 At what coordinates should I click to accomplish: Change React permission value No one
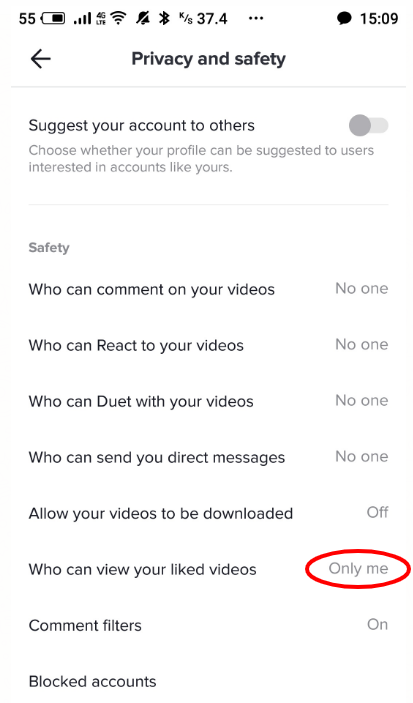coord(361,345)
